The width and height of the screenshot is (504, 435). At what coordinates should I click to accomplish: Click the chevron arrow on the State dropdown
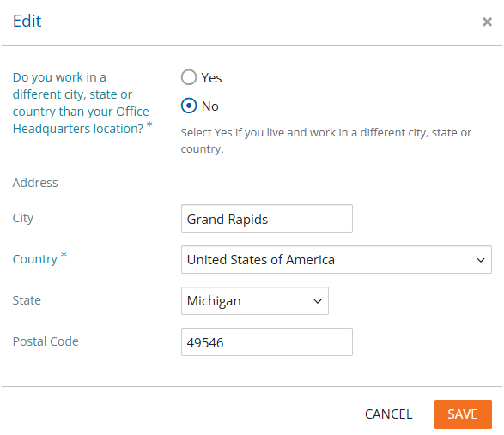(318, 301)
